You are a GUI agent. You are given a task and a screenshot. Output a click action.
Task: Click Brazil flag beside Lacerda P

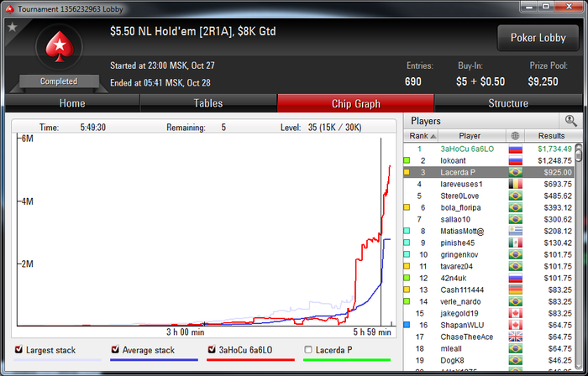pos(515,172)
